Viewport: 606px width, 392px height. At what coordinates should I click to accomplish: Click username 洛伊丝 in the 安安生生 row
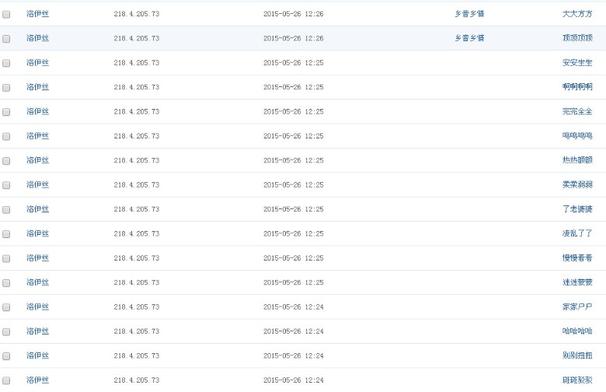pyautogui.click(x=37, y=63)
